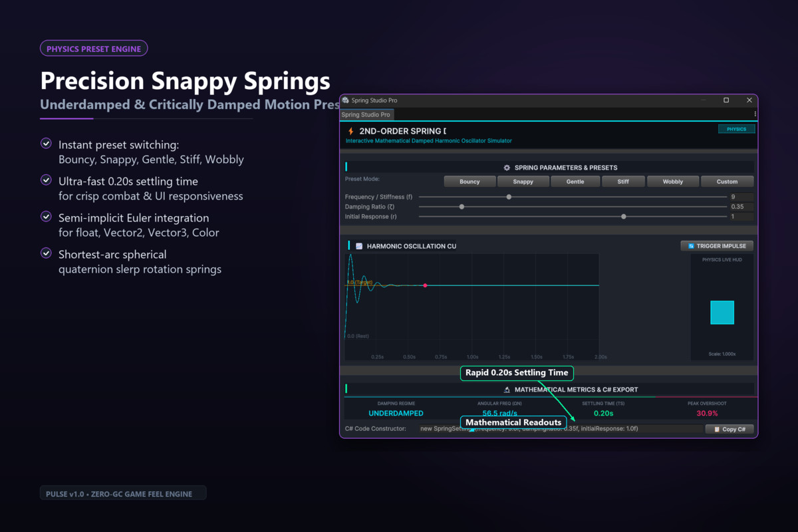Screen dimensions: 798x532
Task: Select the Stiff preset
Action: 623,182
